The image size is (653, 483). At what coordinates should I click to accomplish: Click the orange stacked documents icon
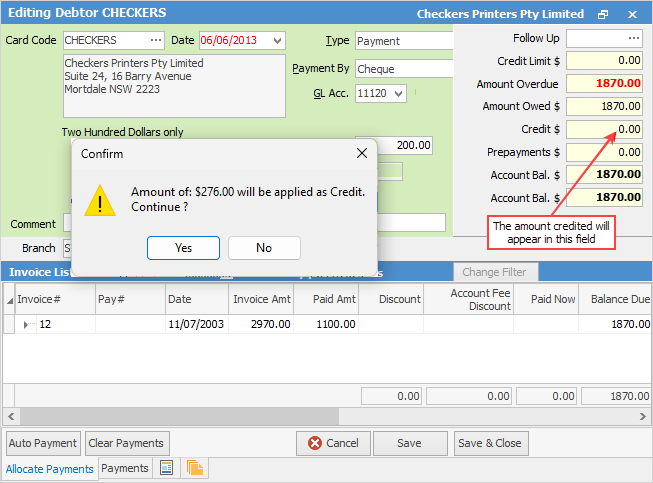pos(194,468)
